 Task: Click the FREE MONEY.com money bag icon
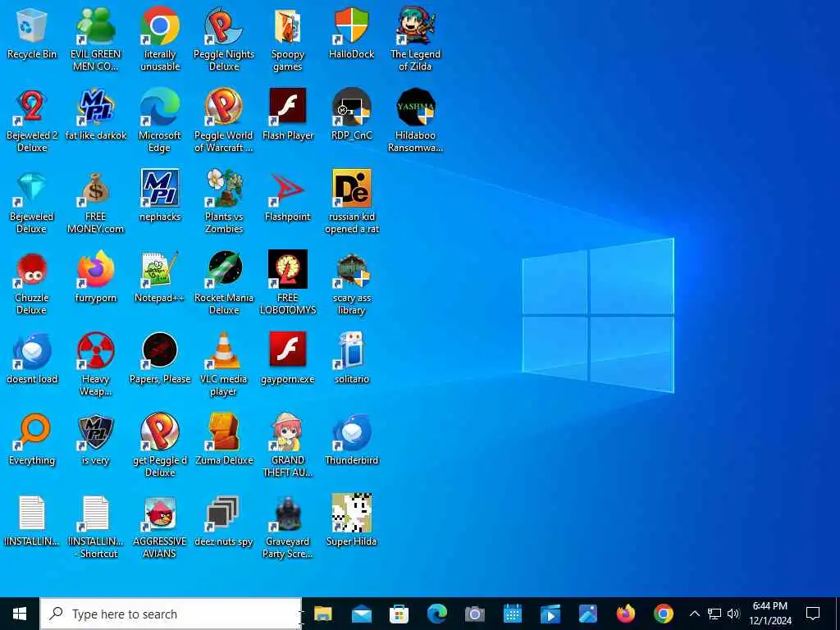coord(95,188)
